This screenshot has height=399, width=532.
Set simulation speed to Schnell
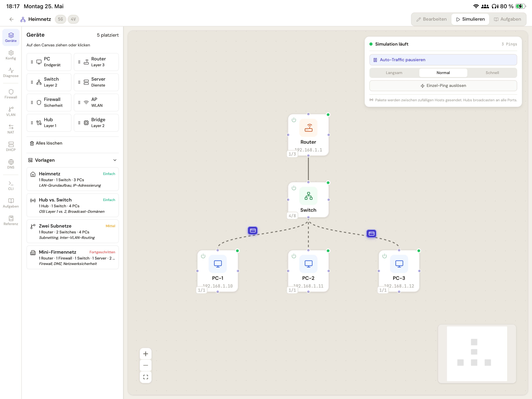click(492, 73)
